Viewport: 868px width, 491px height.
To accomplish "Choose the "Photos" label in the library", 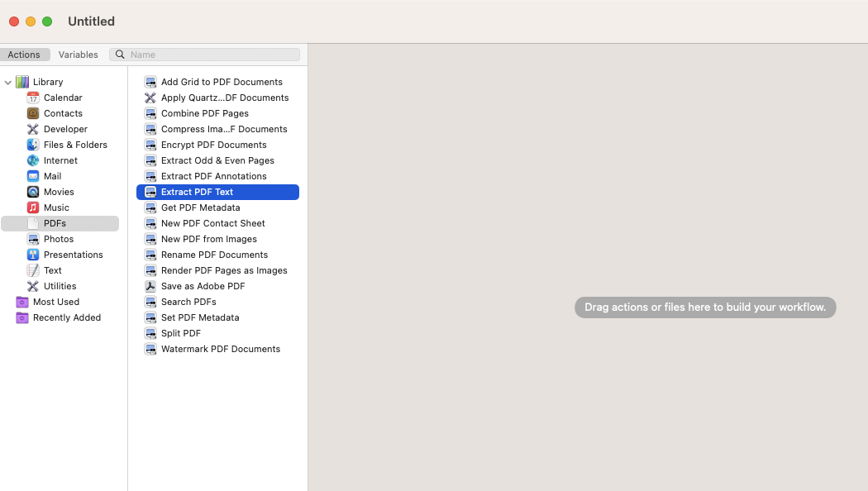I will [59, 239].
